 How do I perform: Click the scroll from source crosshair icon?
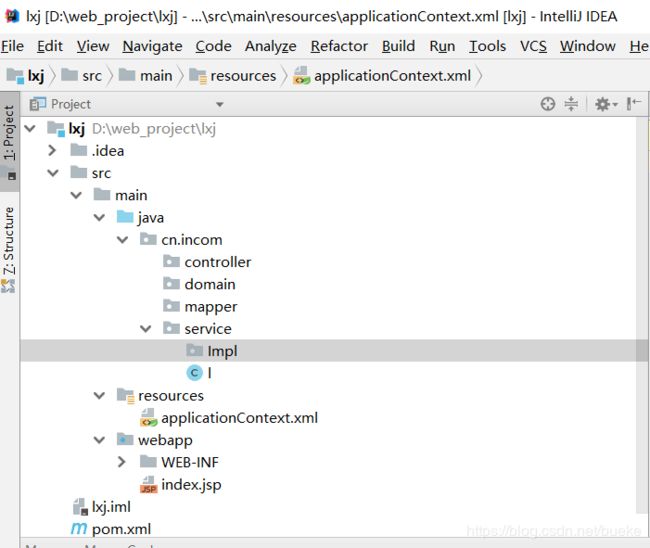pos(548,104)
